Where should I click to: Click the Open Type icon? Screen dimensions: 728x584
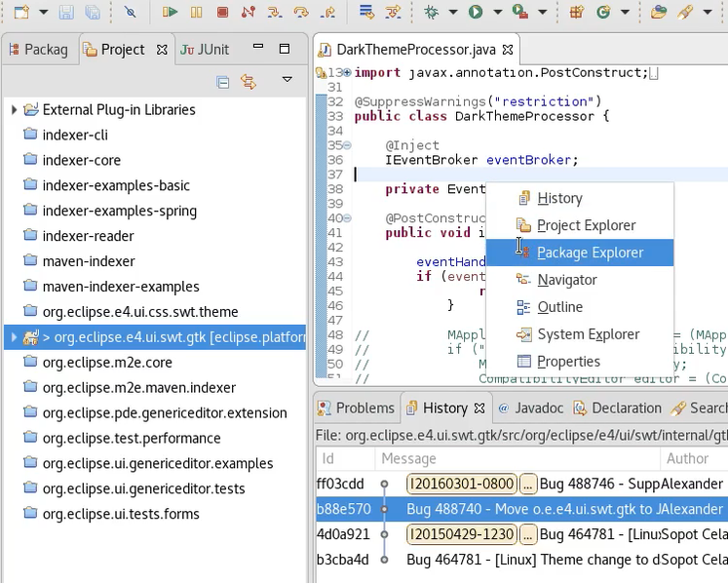point(659,12)
